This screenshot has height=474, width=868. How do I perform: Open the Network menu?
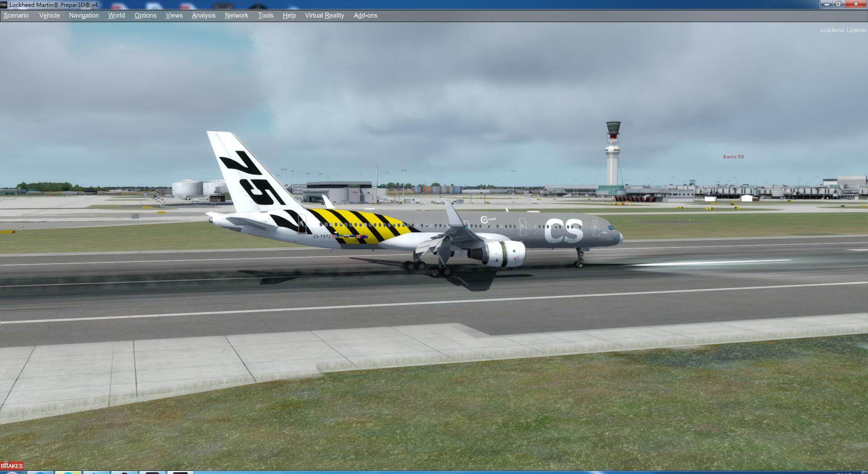click(236, 15)
